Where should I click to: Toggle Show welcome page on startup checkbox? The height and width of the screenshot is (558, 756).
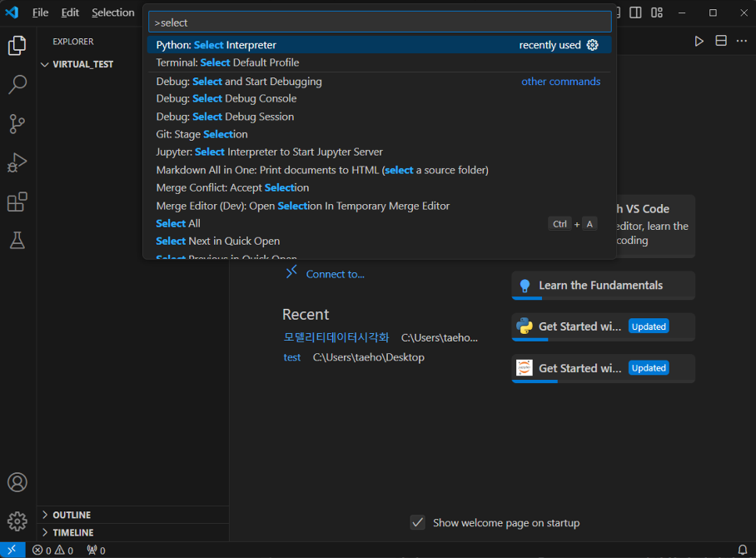click(x=417, y=523)
